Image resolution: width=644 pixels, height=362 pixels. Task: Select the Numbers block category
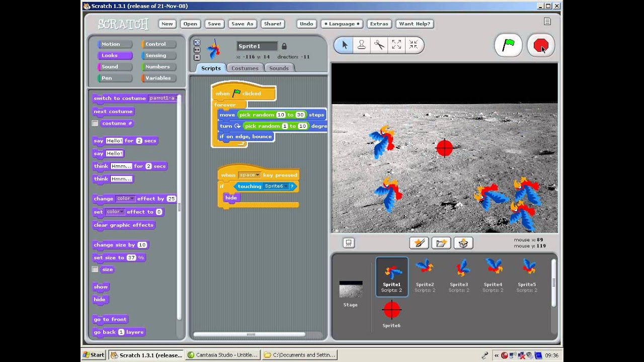(159, 67)
